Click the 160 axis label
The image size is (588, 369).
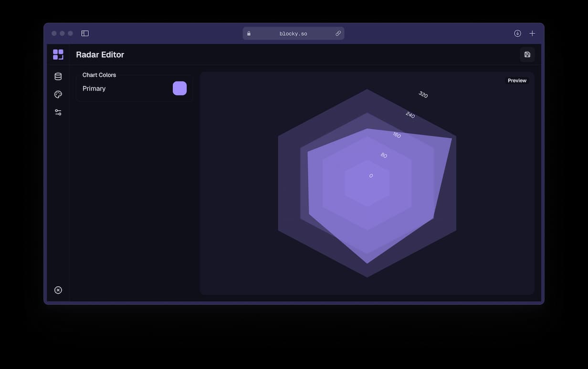pyautogui.click(x=397, y=135)
